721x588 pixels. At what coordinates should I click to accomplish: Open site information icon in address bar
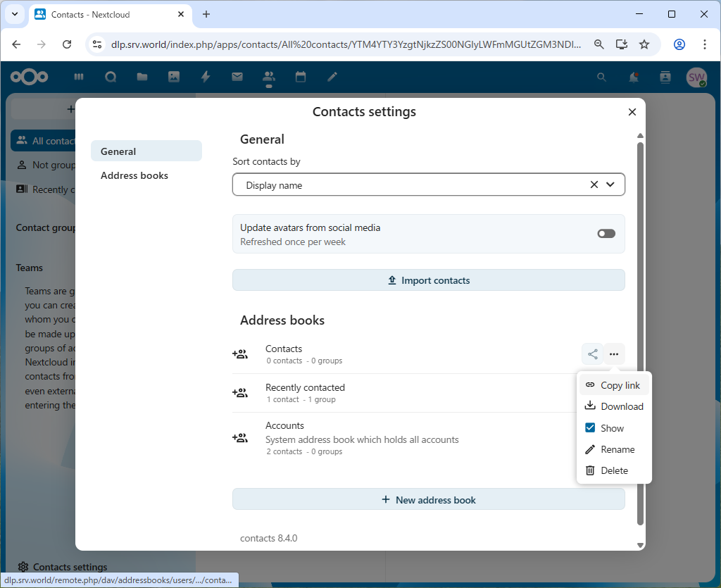tap(97, 44)
